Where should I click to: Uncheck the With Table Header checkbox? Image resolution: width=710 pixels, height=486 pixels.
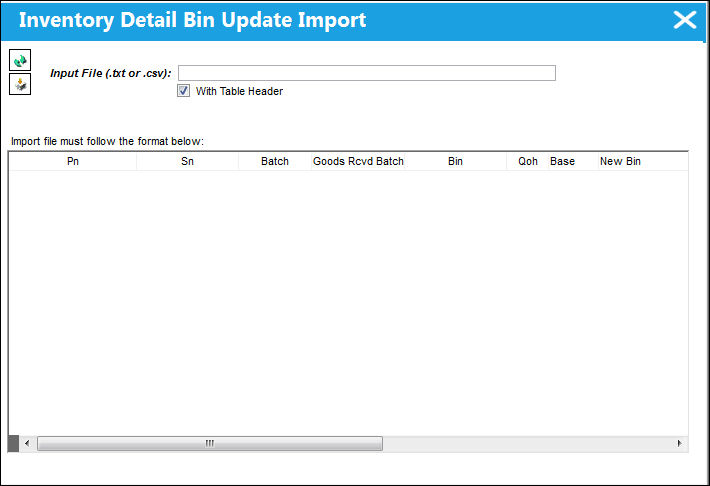point(183,91)
